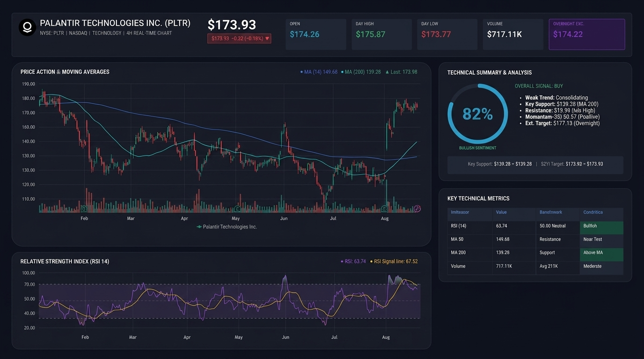Click the $173.93 main price

[232, 25]
